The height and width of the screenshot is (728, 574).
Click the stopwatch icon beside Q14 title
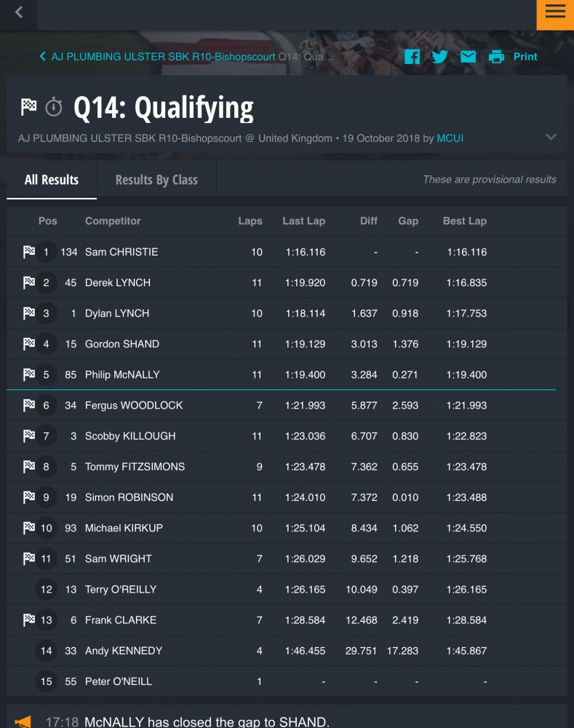[x=54, y=107]
